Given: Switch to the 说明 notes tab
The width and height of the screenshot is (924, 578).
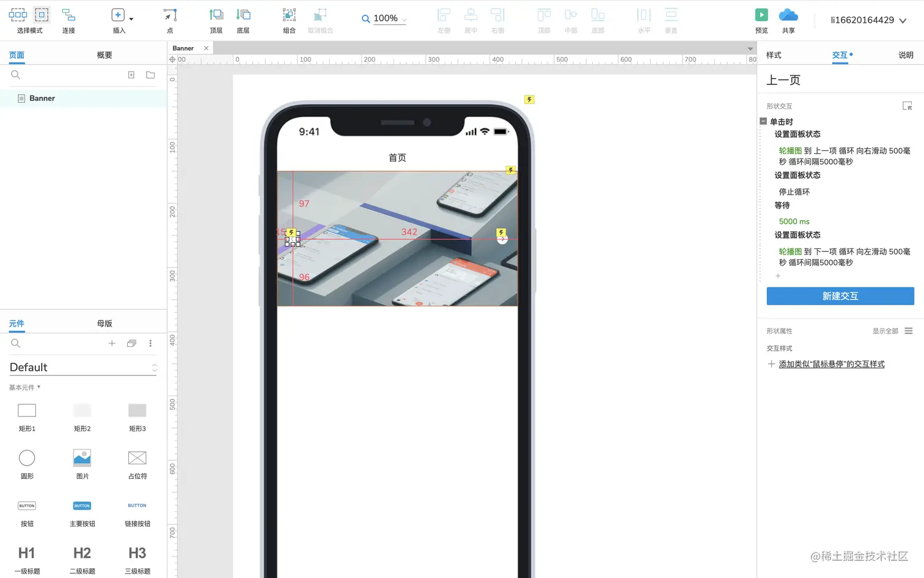Looking at the screenshot, I should pos(906,55).
